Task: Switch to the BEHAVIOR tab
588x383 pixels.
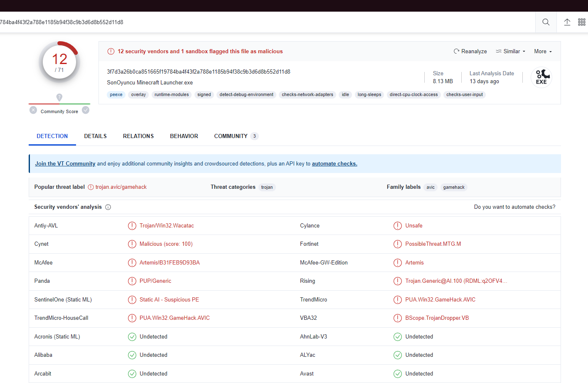Action: (x=184, y=136)
